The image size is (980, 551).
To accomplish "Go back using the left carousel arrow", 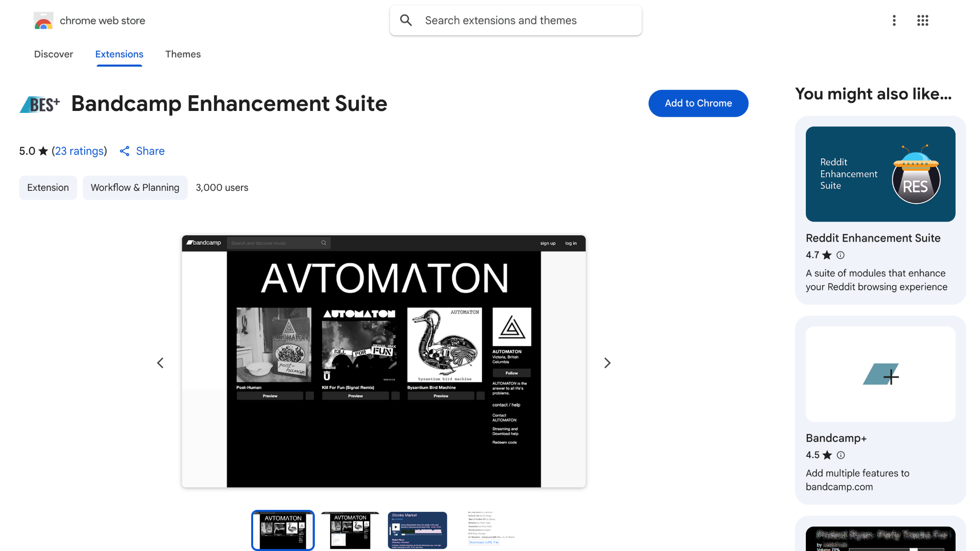I will 160,363.
